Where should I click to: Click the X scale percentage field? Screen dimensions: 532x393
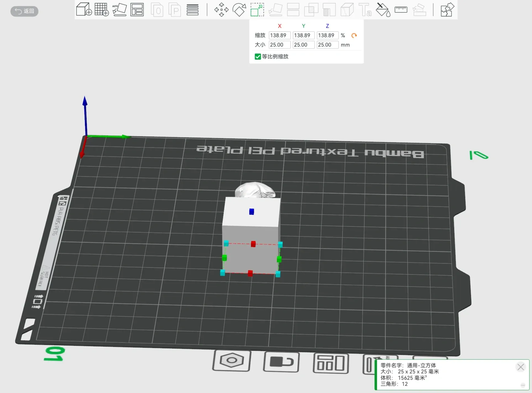point(279,35)
